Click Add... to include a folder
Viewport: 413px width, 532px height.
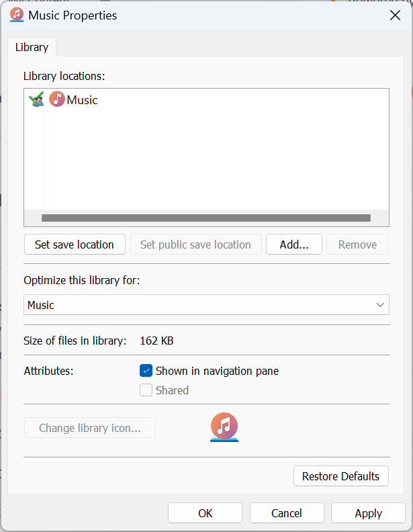pyautogui.click(x=294, y=245)
